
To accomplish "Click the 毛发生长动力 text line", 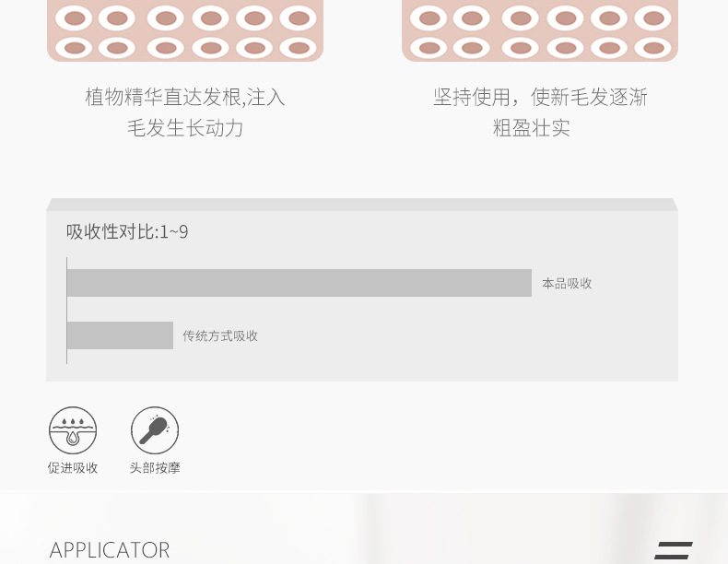I will point(185,128).
